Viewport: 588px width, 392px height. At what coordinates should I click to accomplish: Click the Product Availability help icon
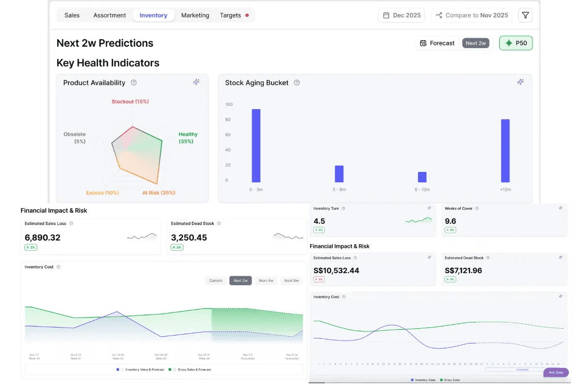coord(134,83)
